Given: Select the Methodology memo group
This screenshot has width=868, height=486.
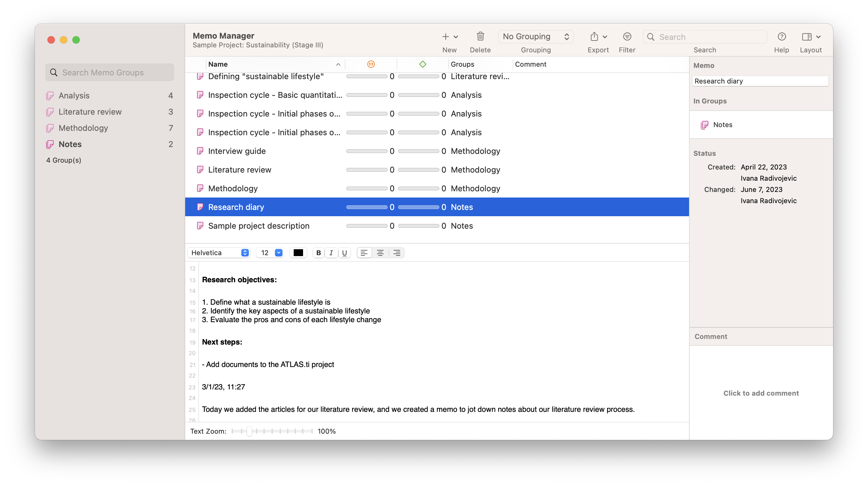Looking at the screenshot, I should (83, 128).
